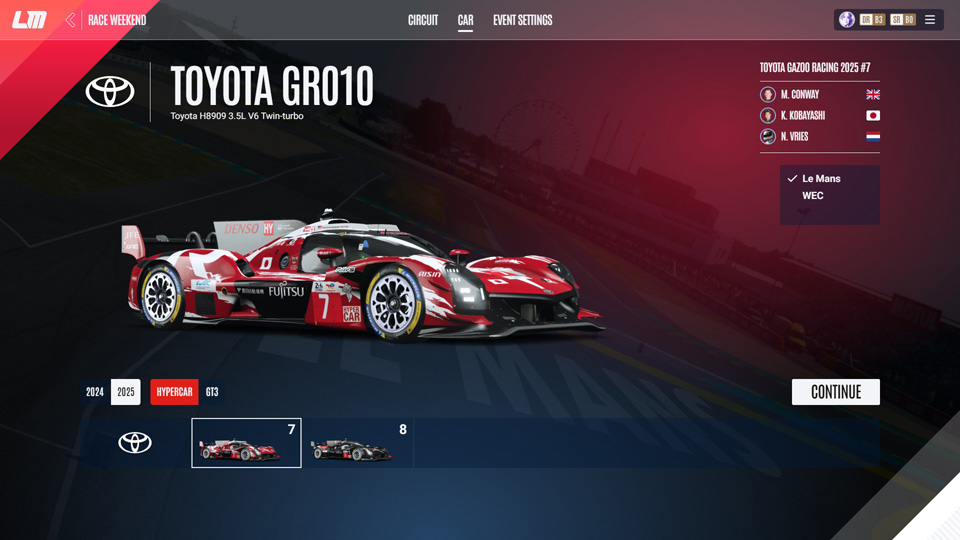Select the Toyota brand logo in car strip

coord(135,443)
